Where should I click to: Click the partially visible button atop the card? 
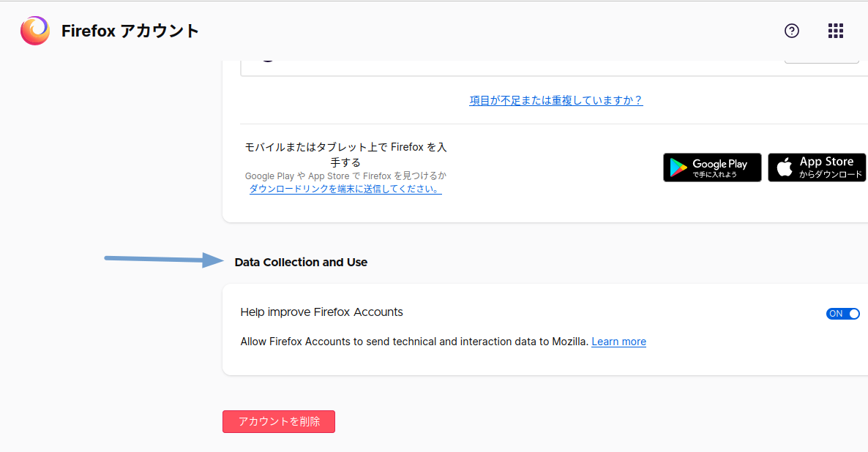tap(821, 61)
